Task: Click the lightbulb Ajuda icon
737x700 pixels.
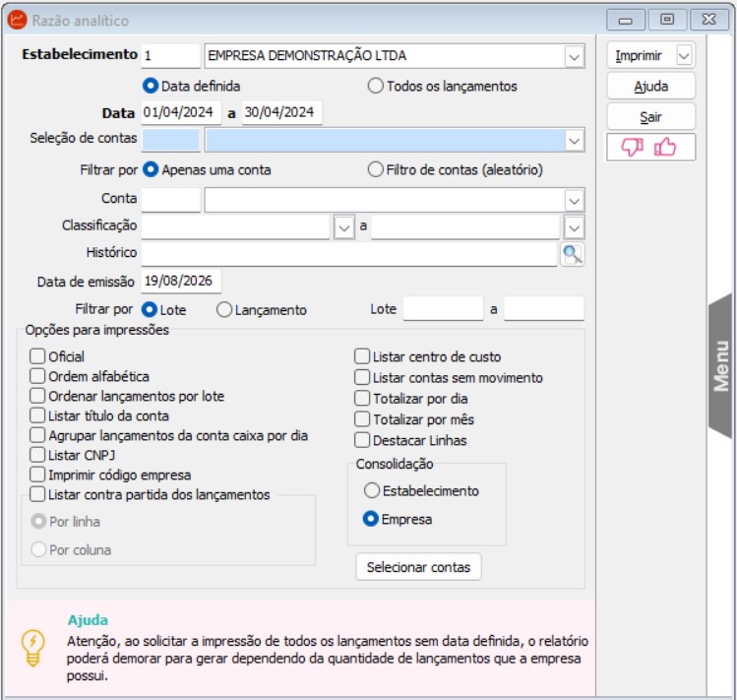Action: (x=32, y=648)
